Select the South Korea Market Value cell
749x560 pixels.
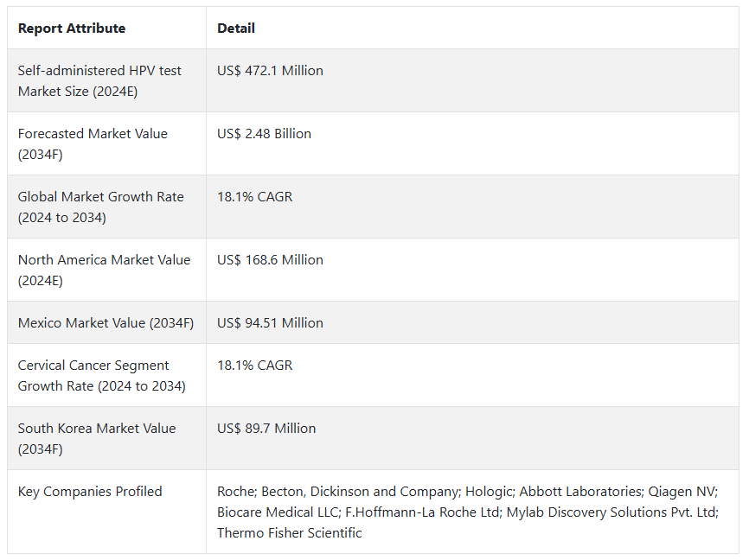(x=97, y=438)
